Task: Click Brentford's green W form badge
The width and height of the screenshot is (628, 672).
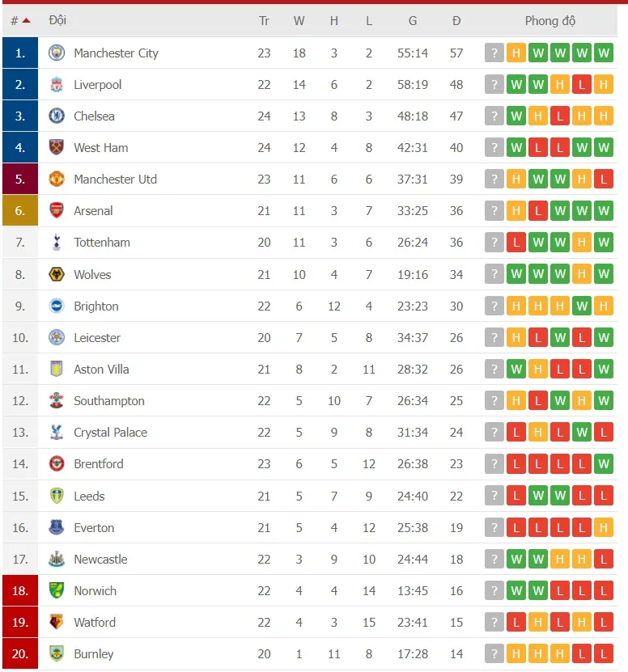Action: [x=603, y=464]
